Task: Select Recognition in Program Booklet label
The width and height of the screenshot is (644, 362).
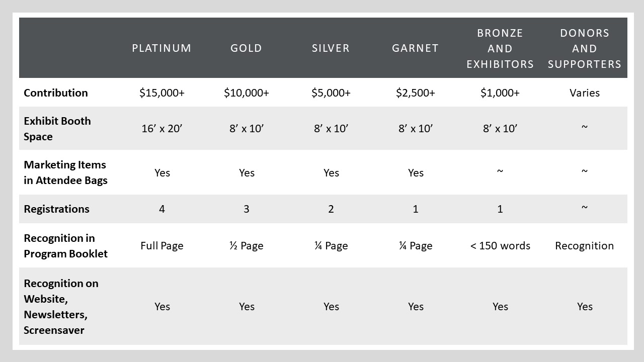Action: click(65, 246)
